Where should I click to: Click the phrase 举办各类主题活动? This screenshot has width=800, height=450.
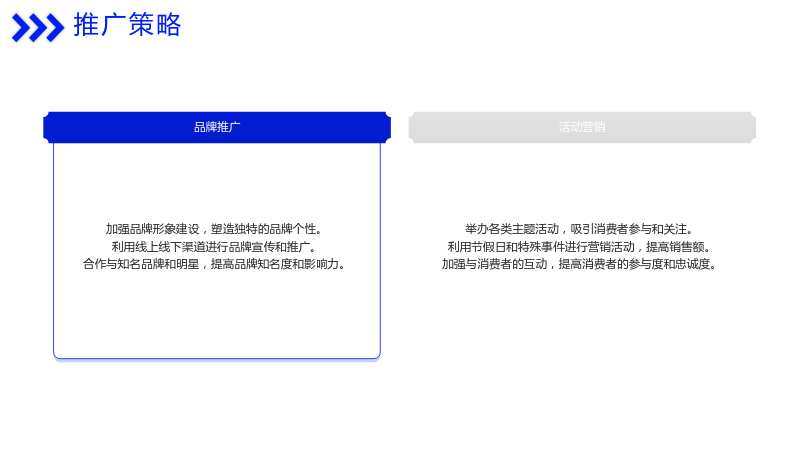coord(512,229)
